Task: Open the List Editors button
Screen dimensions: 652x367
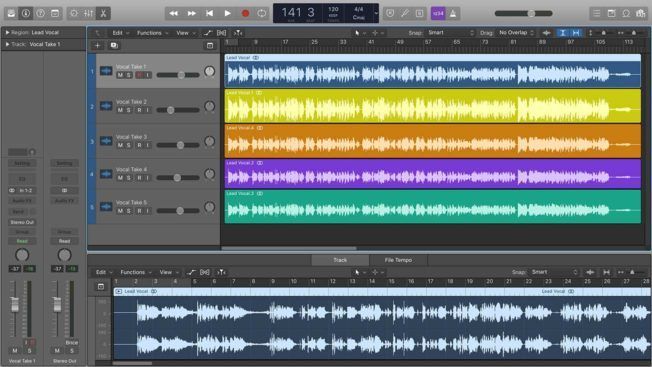Action: (597, 13)
